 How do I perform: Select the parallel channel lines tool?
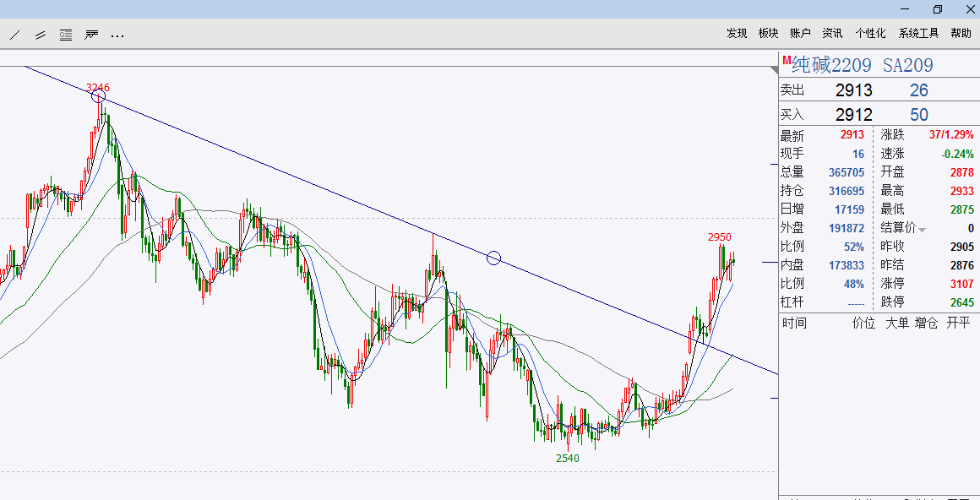(41, 35)
